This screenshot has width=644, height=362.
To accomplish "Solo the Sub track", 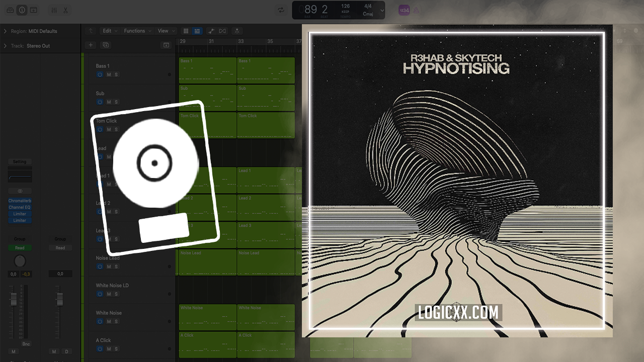I will point(116,102).
